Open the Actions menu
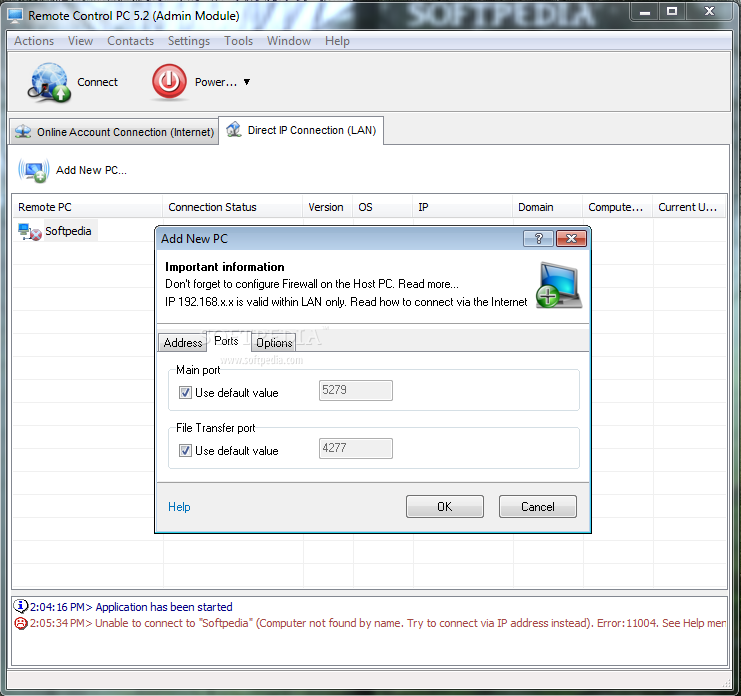741x696 pixels. coord(34,41)
